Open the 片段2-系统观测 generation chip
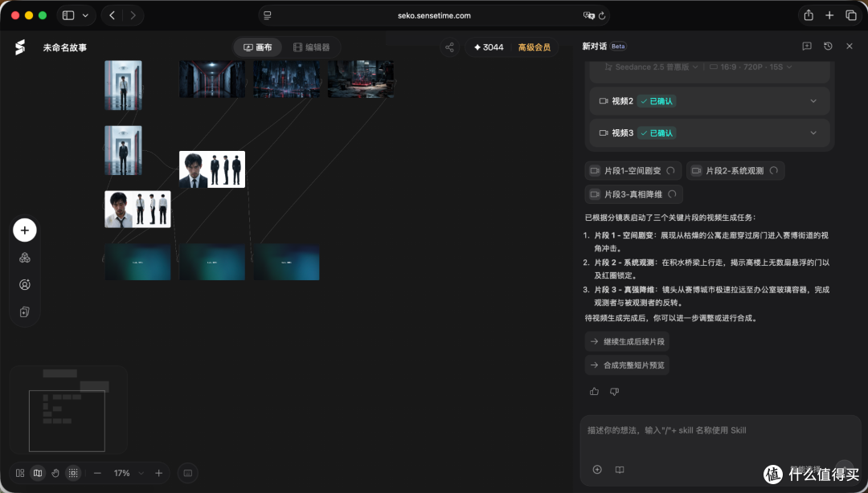The image size is (868, 493). click(x=735, y=171)
